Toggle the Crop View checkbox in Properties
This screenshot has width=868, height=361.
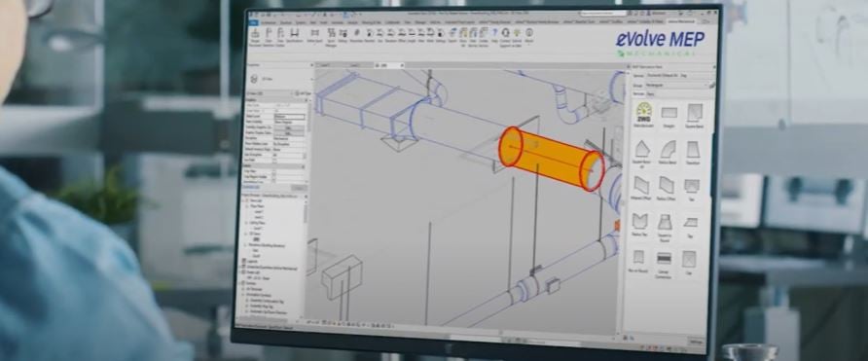tap(274, 172)
